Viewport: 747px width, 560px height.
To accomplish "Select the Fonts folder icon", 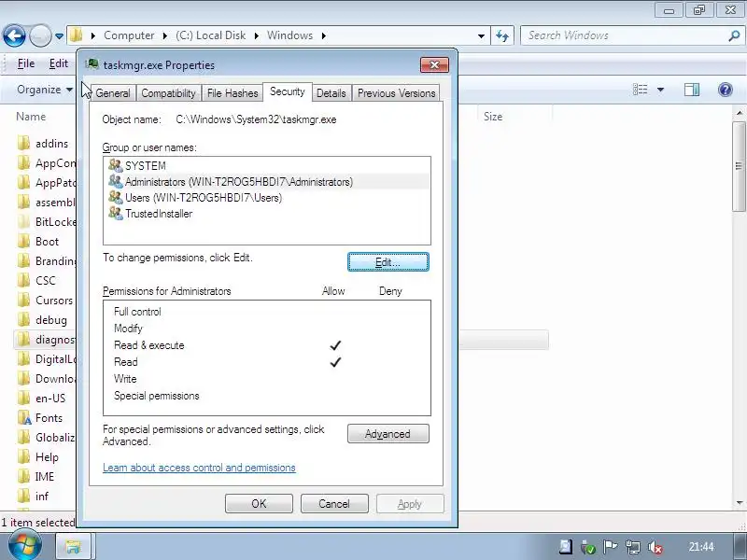I will (24, 417).
